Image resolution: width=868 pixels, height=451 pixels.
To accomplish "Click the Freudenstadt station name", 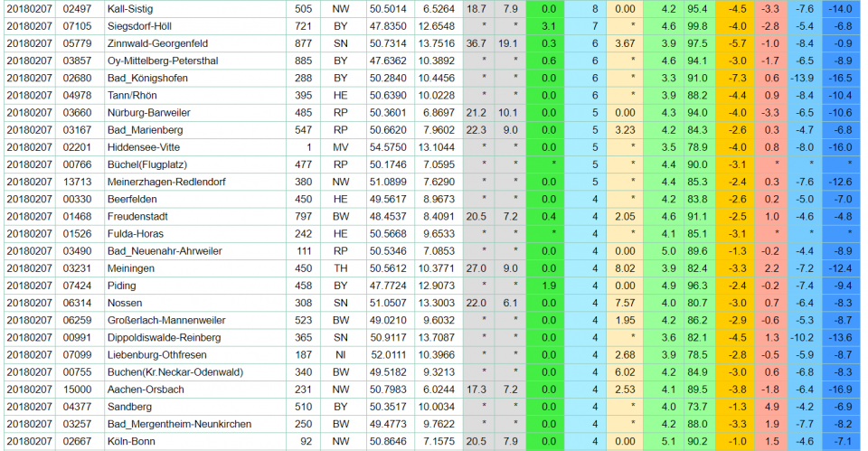I will [x=136, y=216].
